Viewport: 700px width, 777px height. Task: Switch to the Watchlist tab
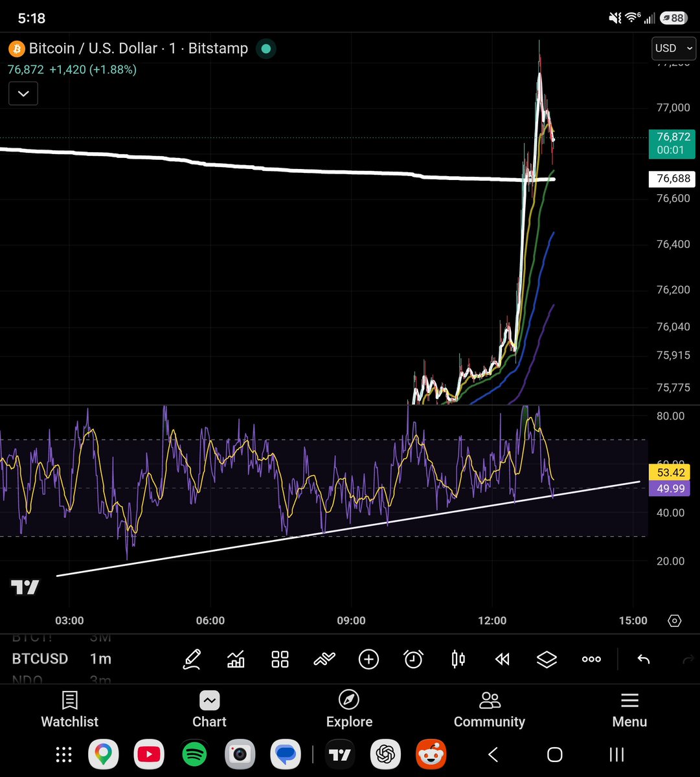[69, 710]
